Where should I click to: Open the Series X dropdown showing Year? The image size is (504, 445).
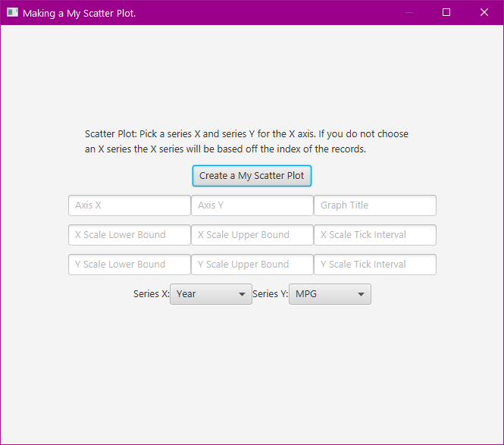click(211, 294)
